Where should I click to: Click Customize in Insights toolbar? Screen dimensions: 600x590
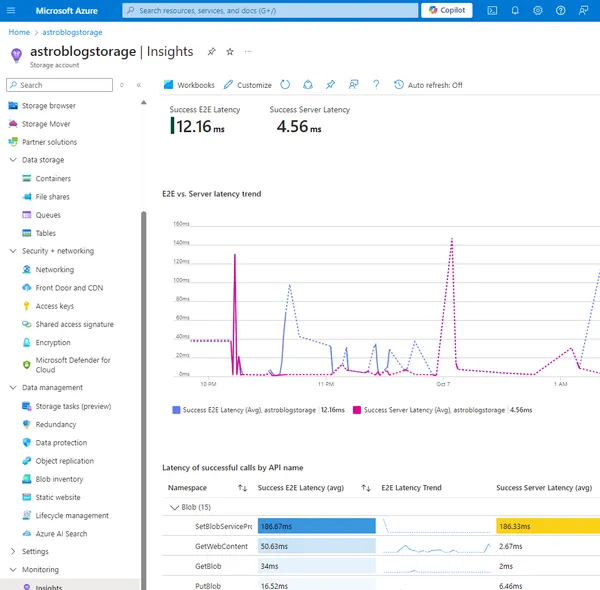click(x=248, y=85)
